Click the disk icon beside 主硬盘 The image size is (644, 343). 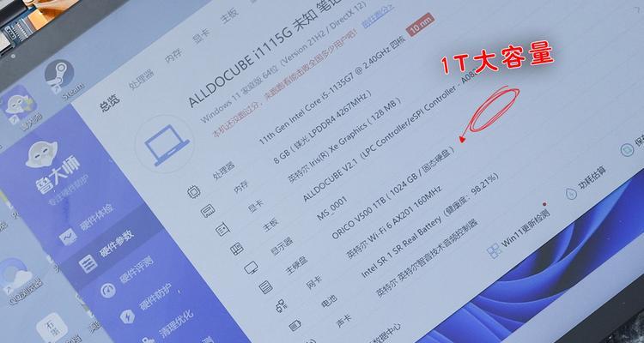[x=265, y=286]
